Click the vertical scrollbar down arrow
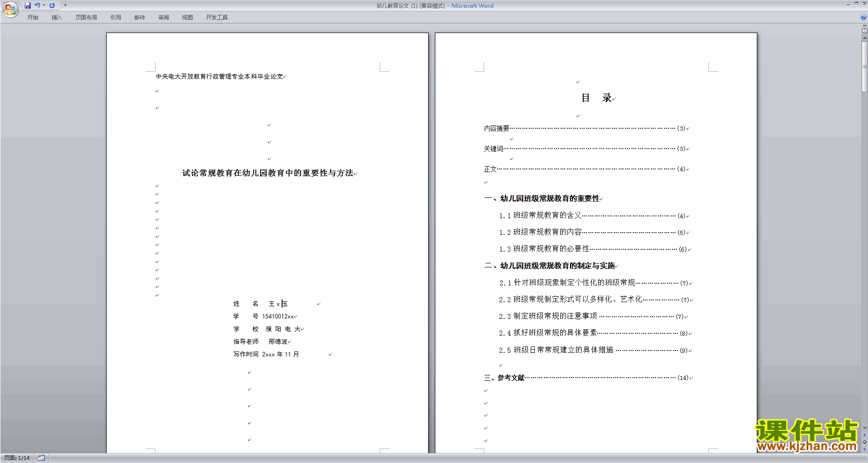This screenshot has height=463, width=868. click(x=864, y=428)
